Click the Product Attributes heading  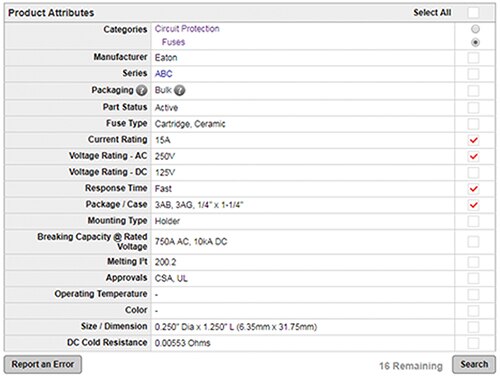[51, 13]
